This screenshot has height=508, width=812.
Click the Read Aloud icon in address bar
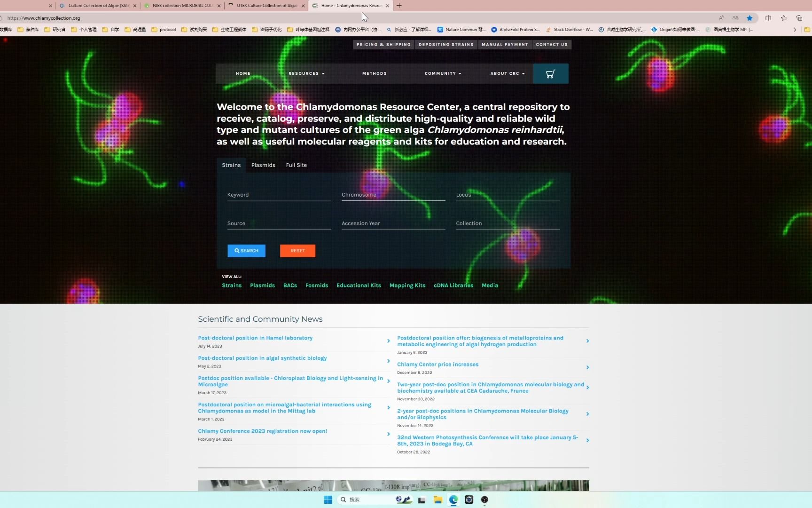point(721,18)
